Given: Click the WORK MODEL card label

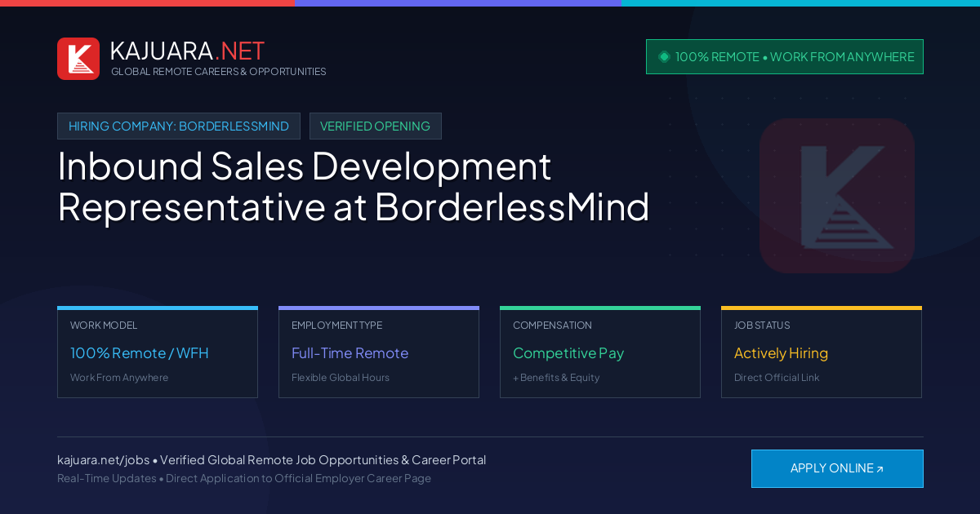Looking at the screenshot, I should click(x=104, y=326).
